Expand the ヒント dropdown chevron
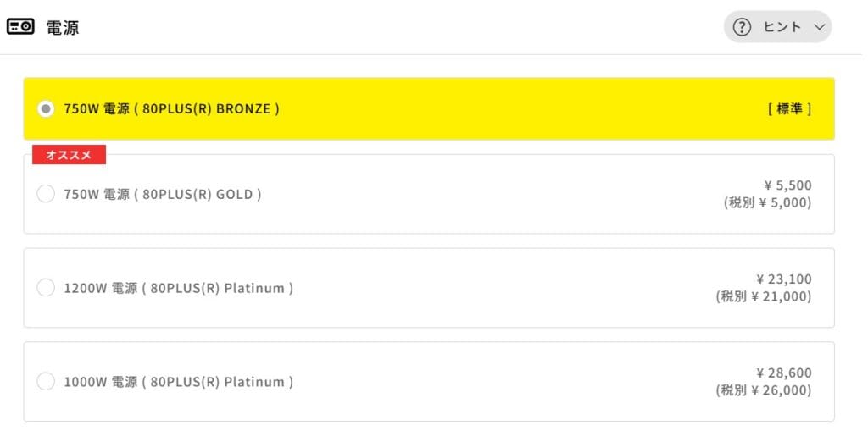 (x=819, y=27)
